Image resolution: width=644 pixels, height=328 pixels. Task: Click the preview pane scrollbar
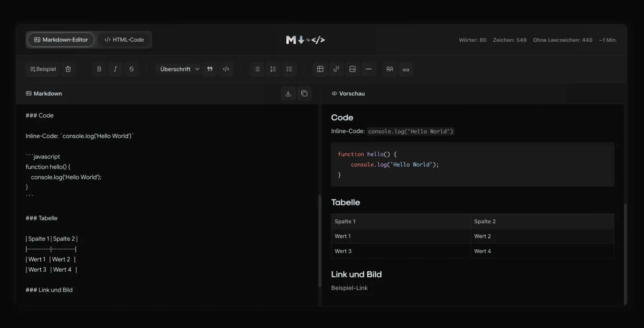[x=625, y=254]
